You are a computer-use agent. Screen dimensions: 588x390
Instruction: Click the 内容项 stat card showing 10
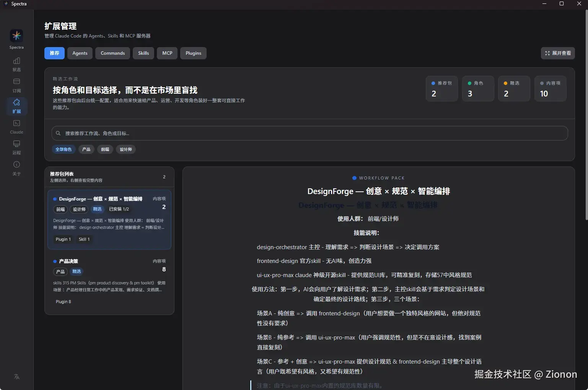click(x=551, y=88)
